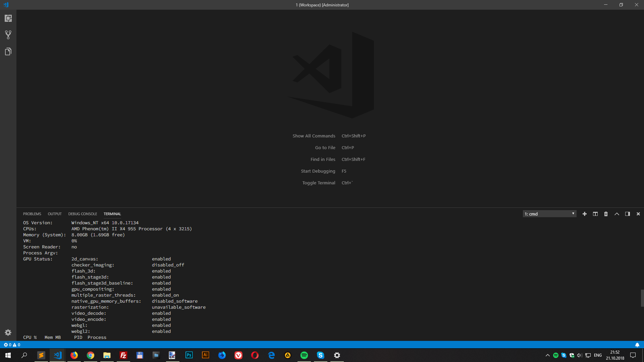Open the ENG language switcher in the tray
This screenshot has width=644, height=362.
tap(597, 355)
